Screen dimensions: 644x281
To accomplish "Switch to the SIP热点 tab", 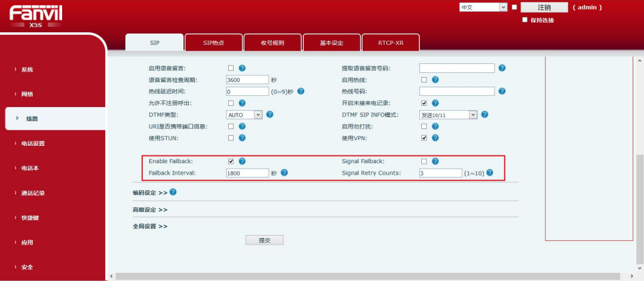I will (213, 43).
